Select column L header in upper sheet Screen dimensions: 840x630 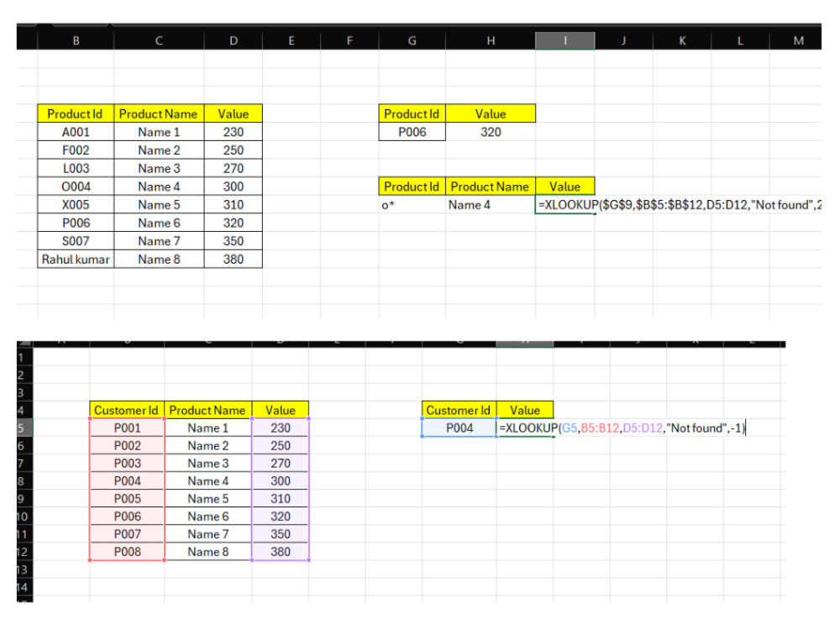coord(740,40)
